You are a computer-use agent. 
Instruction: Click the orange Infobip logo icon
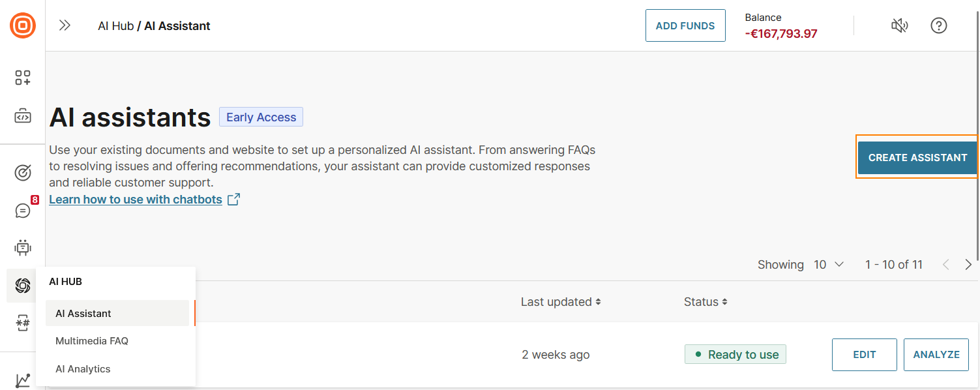click(23, 25)
